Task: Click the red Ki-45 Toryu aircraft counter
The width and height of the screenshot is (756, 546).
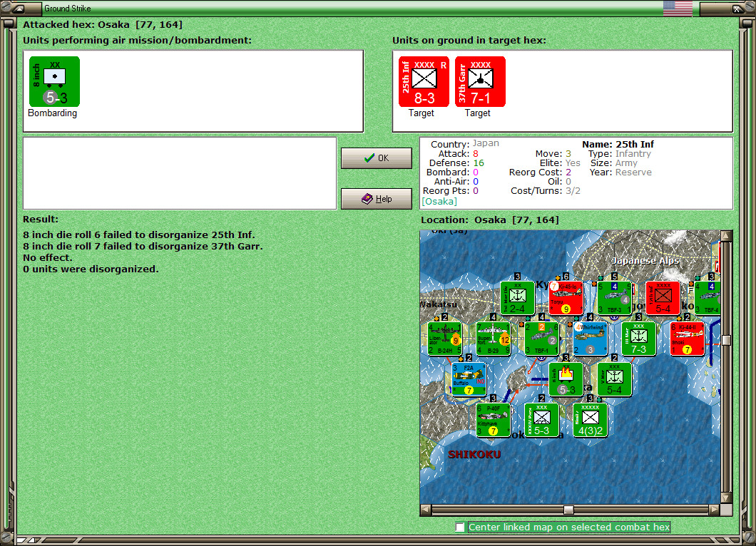Action: coord(566,298)
